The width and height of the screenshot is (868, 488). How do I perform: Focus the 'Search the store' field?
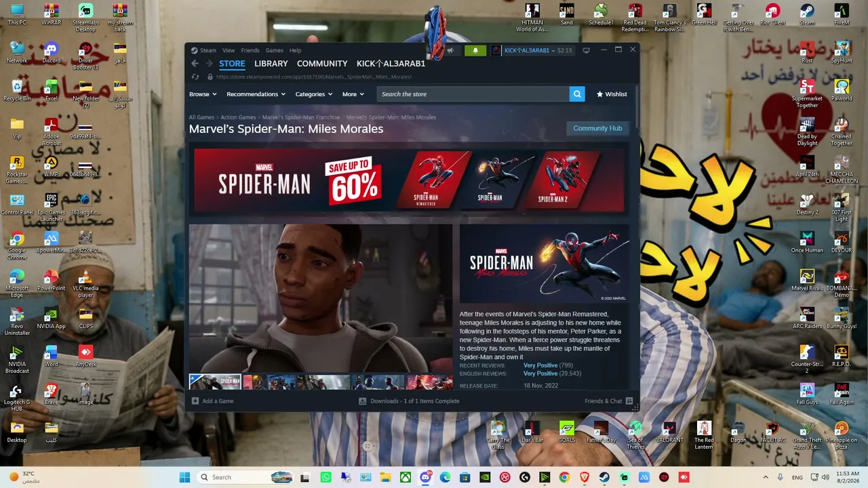tap(473, 94)
